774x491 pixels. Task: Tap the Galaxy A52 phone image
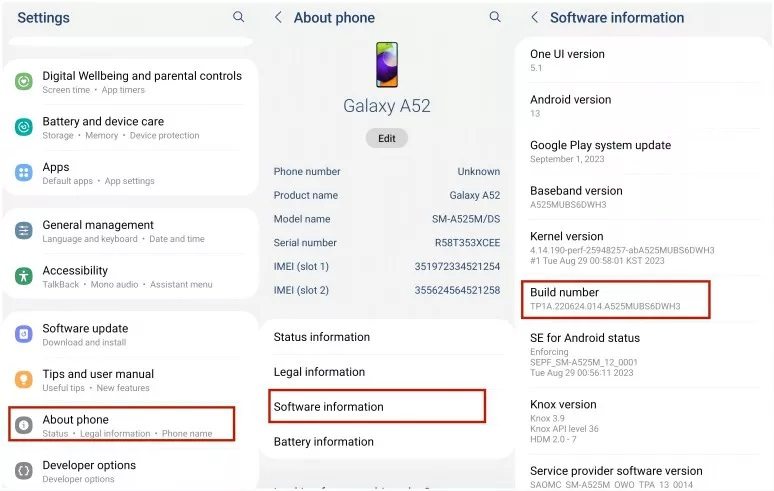coord(386,64)
